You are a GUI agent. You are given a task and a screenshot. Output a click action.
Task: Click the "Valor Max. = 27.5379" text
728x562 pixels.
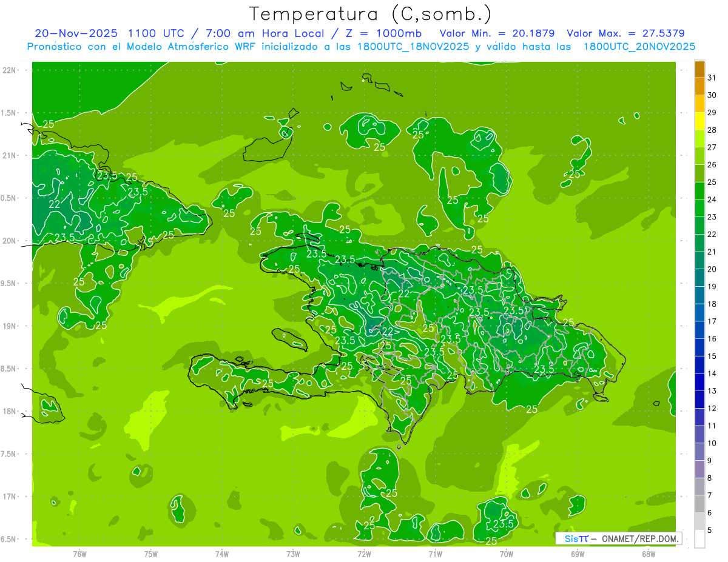625,33
